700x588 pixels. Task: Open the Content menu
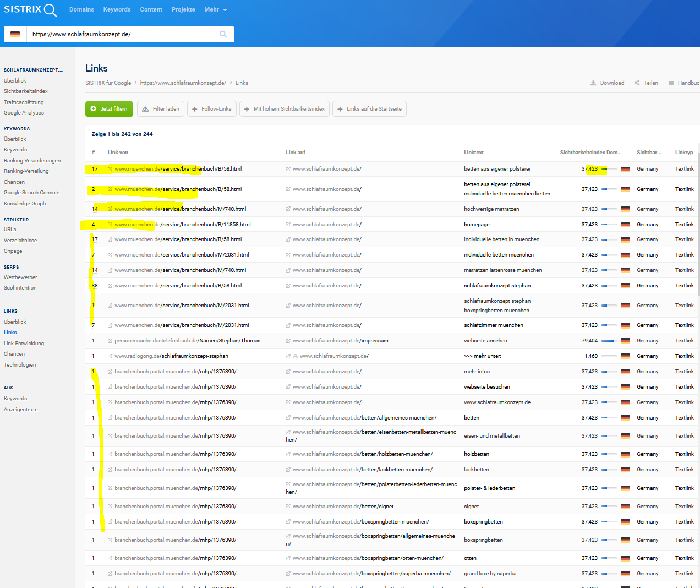[151, 10]
